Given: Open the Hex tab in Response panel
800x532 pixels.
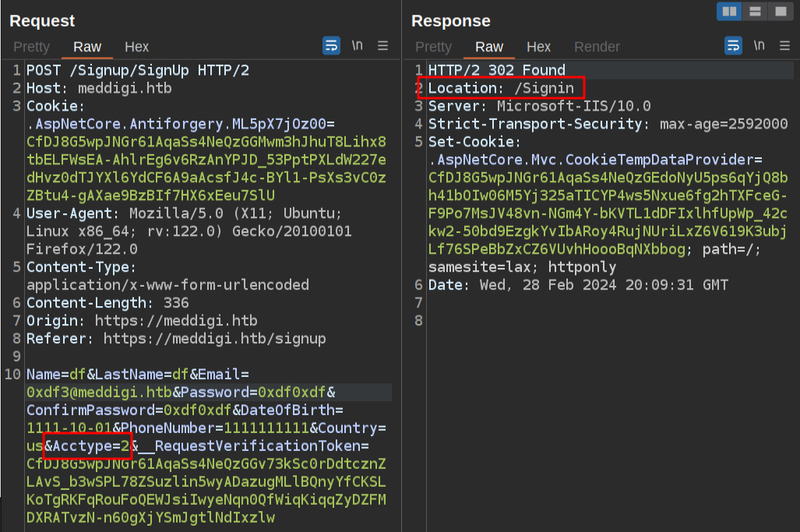Looking at the screenshot, I should pyautogui.click(x=538, y=47).
